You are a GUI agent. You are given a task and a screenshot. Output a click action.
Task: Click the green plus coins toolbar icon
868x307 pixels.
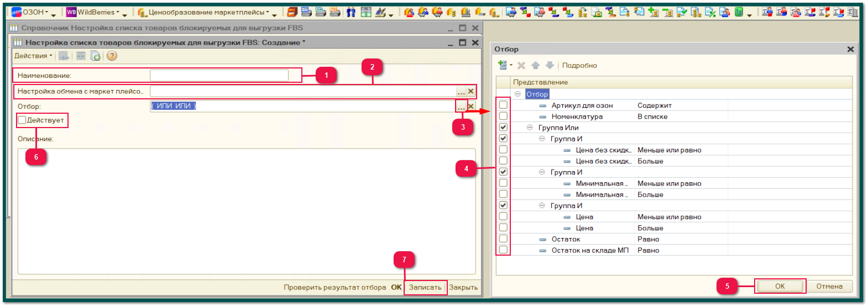pos(653,12)
